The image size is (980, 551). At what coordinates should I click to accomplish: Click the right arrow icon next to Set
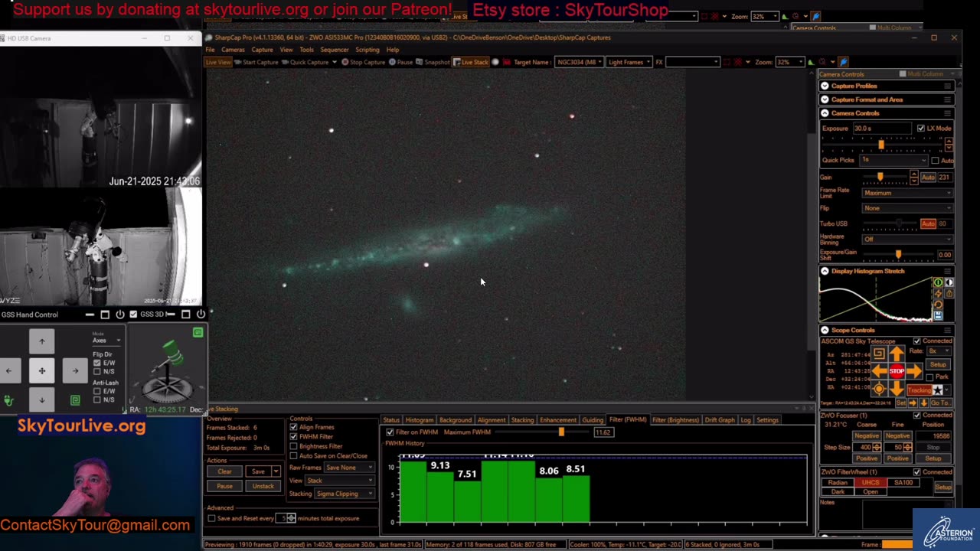click(913, 403)
